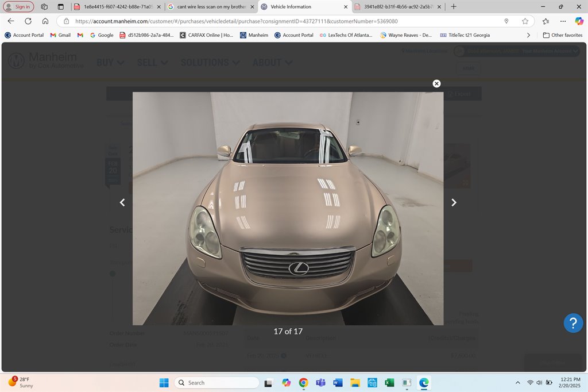
Task: Open Microsoft Edge from taskbar
Action: click(424, 383)
